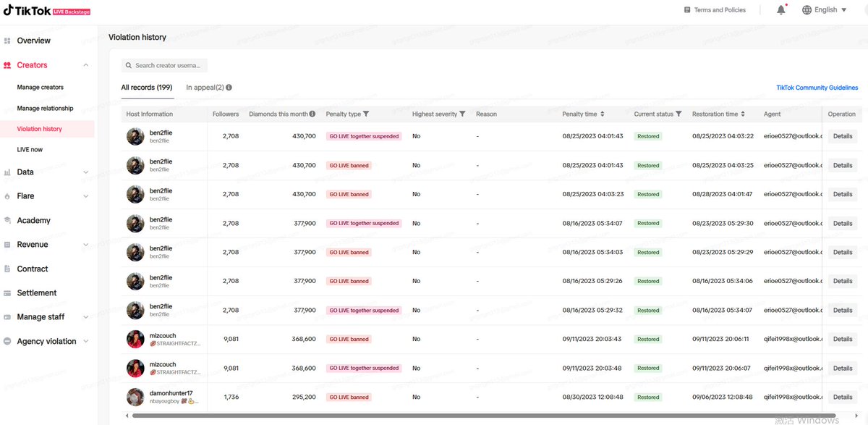Open the Highest severity filter icon
This screenshot has height=425, width=868.
462,114
